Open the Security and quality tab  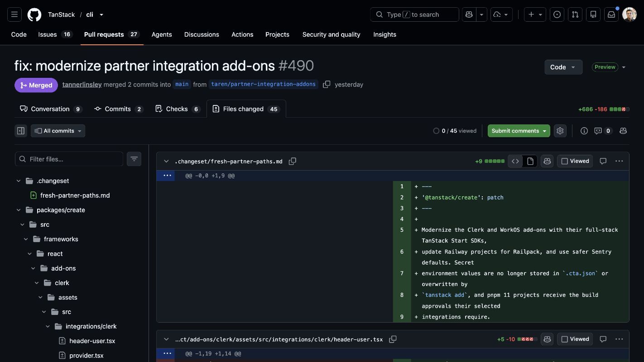331,34
